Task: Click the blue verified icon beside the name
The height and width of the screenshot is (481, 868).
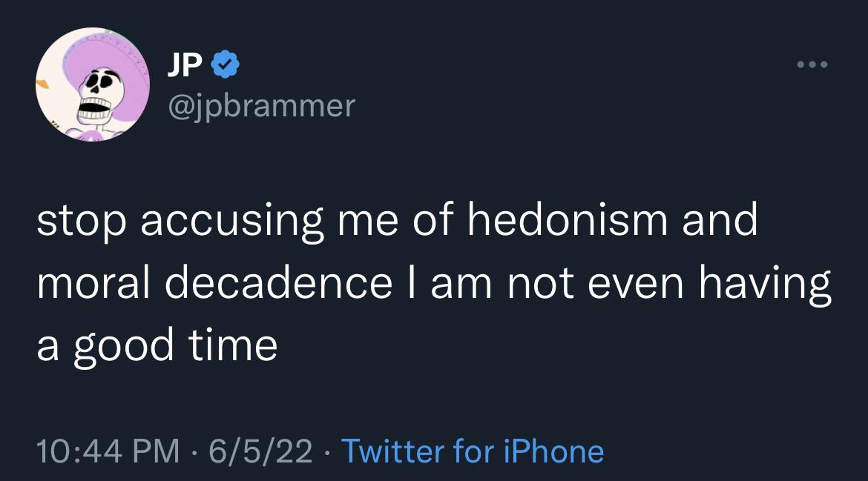Action: 224,63
